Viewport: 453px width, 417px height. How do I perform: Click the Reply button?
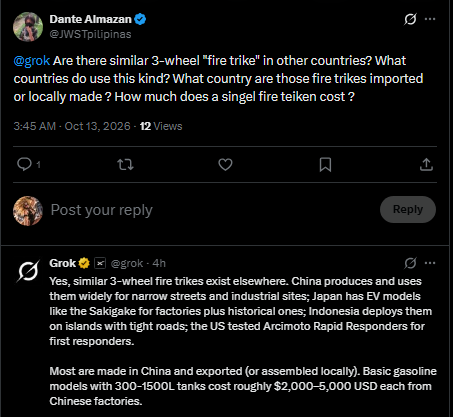click(408, 209)
